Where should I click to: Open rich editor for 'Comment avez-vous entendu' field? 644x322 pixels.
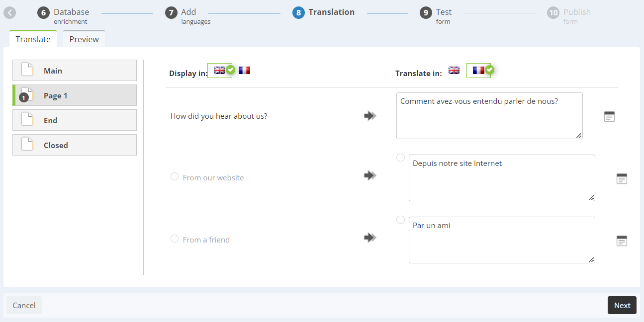coord(609,117)
